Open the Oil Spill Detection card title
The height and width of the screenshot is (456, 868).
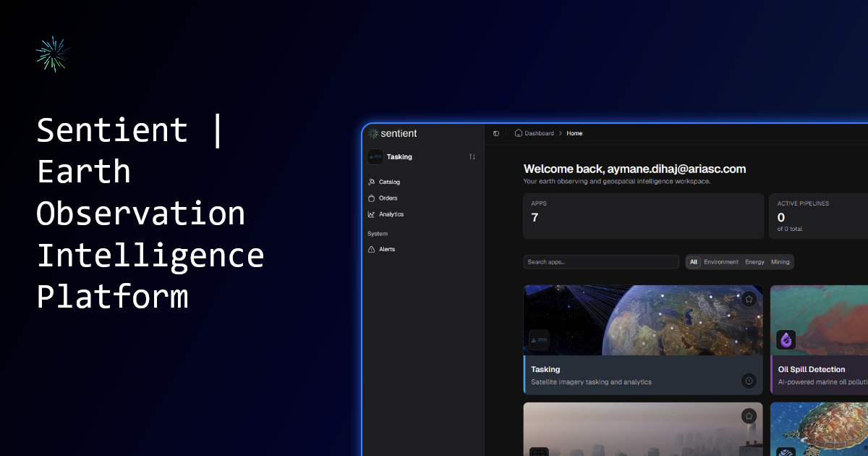(x=812, y=369)
